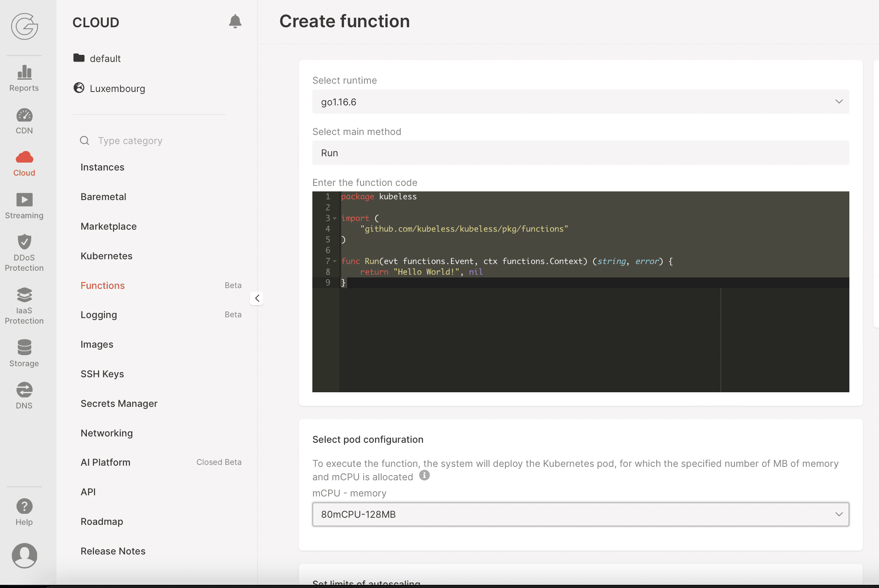Open the Help question mark icon
Screen dimensions: 879x588
[24, 506]
